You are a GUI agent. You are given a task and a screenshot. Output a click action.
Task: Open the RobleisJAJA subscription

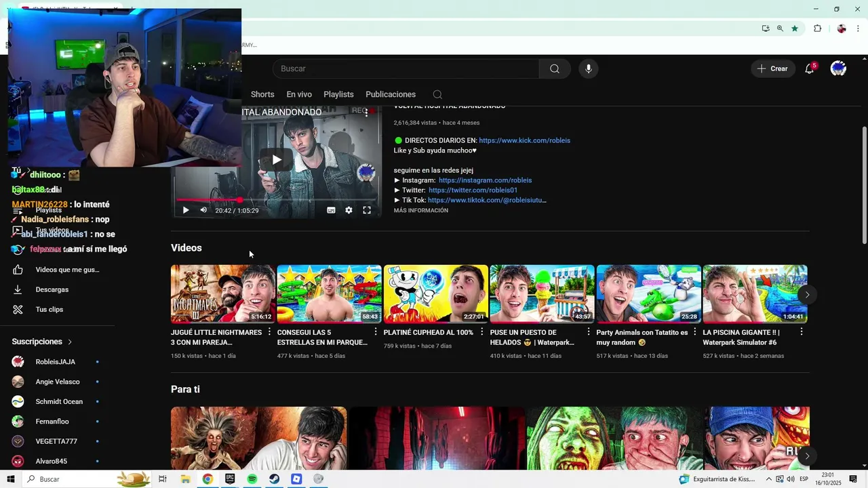57,362
